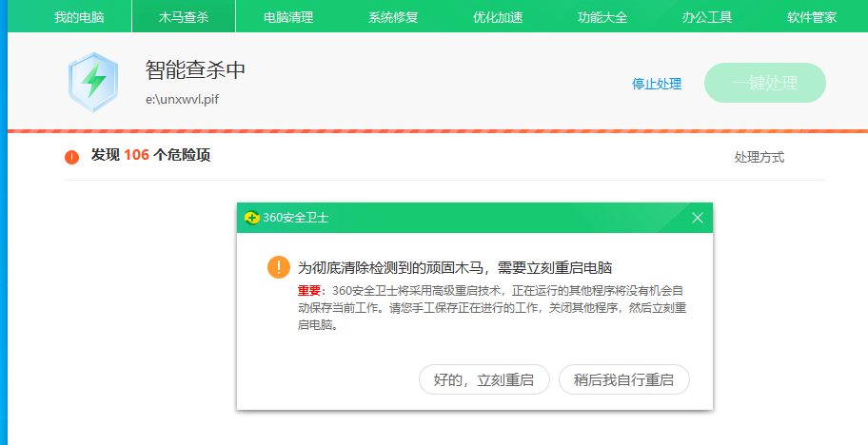Image resolution: width=868 pixels, height=445 pixels.
Task: Click the orange scan progress bar
Action: [x=437, y=131]
